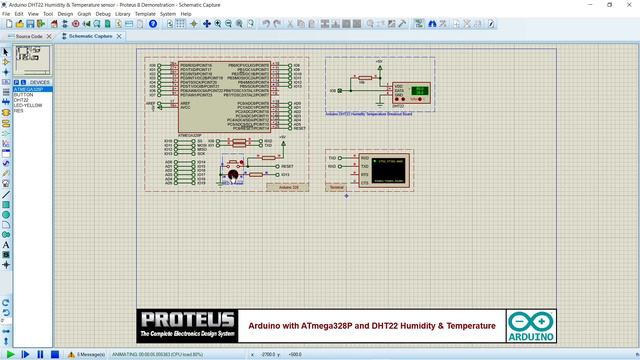The image size is (640, 360).
Task: Click the binoculars search icon
Action: (432, 24)
